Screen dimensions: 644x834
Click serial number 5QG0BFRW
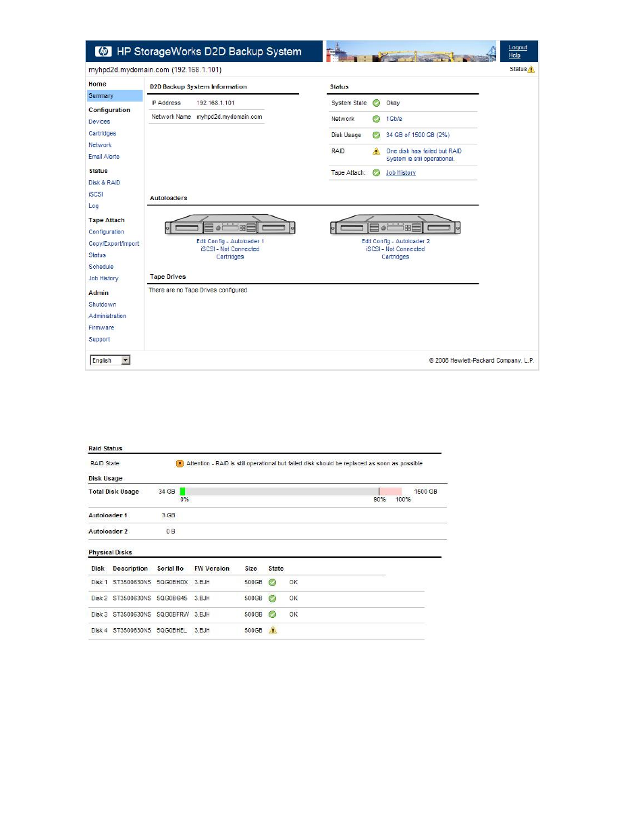[x=173, y=615]
